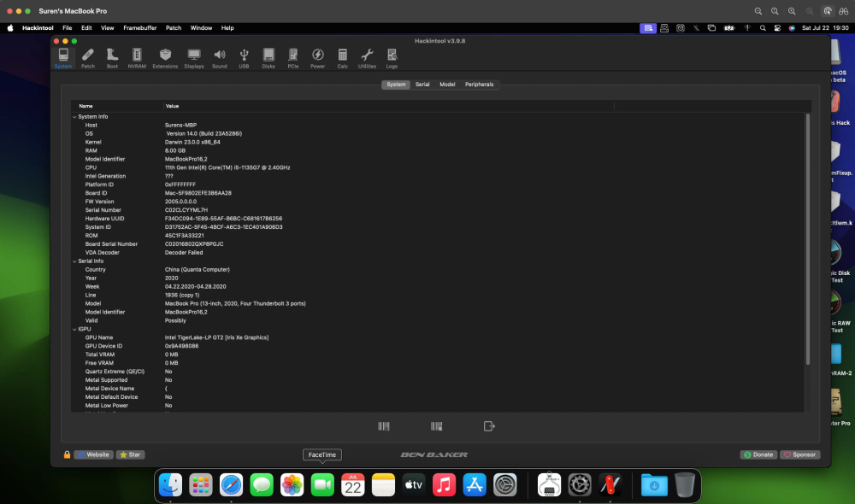This screenshot has height=504, width=855.
Task: Select the Serial Number value C02CLCYYML7H
Action: [x=186, y=210]
